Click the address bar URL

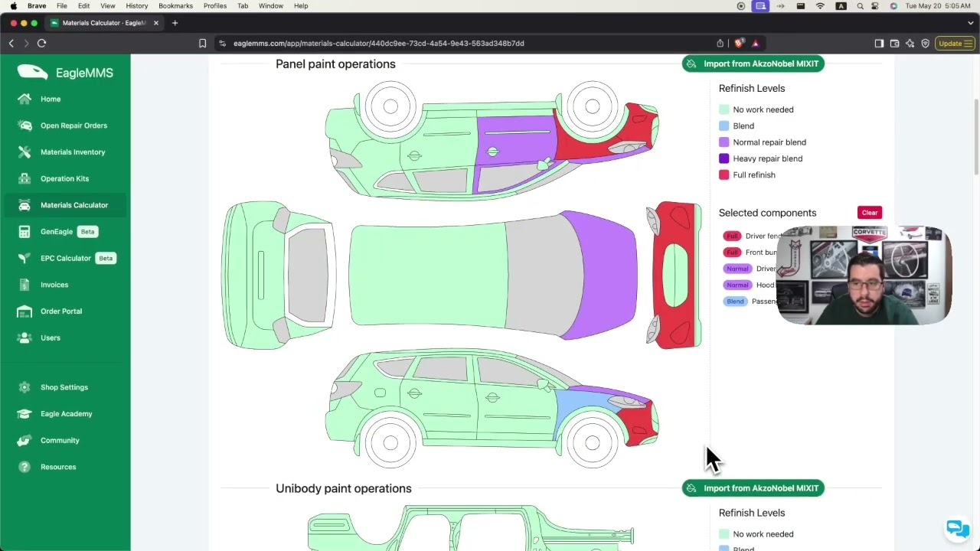(379, 44)
